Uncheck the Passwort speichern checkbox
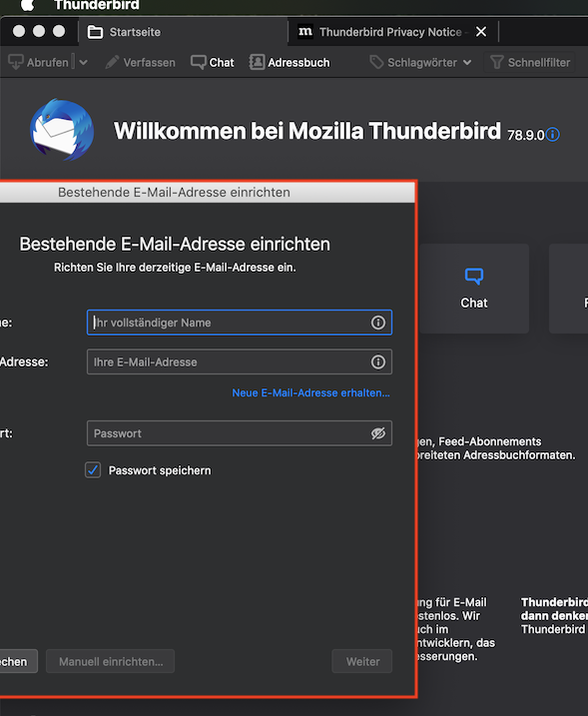 [93, 470]
